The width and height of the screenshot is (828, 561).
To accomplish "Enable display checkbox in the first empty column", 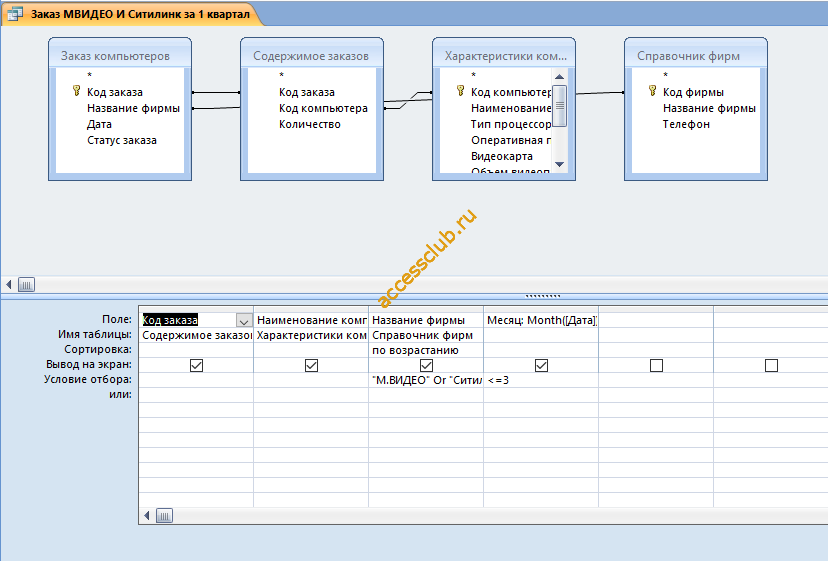I will pyautogui.click(x=656, y=365).
